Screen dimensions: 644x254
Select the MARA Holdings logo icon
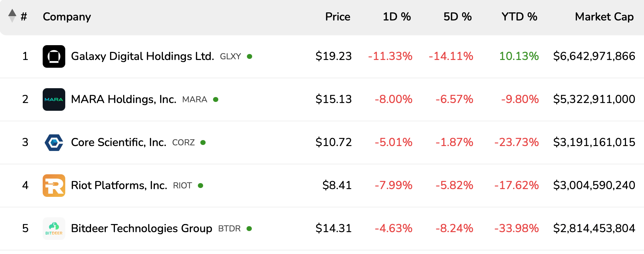click(54, 99)
